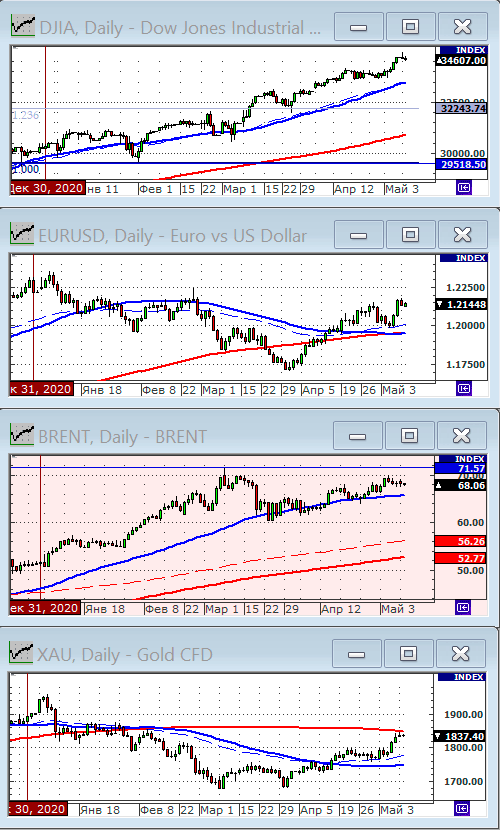The image size is (500, 830).
Task: Click the 1700.00 price axis value in XAU
Action: click(464, 781)
